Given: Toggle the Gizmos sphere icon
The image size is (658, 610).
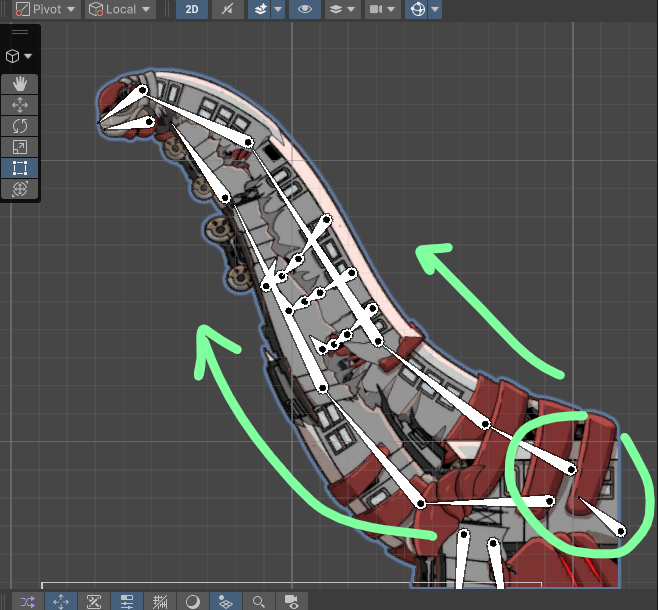Looking at the screenshot, I should pos(417,9).
